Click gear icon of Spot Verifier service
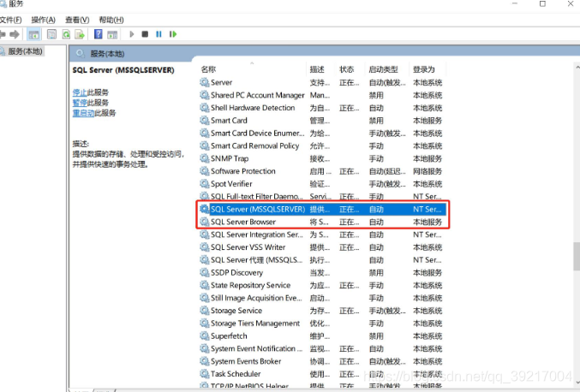580x392 pixels. (x=204, y=184)
